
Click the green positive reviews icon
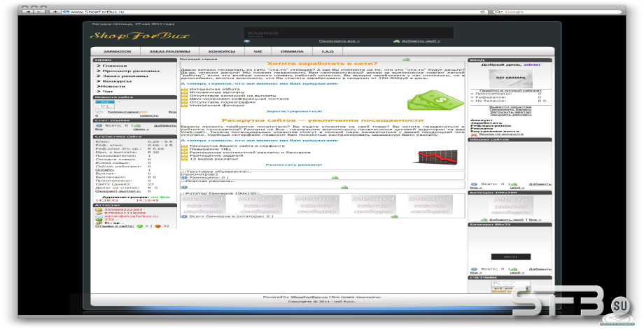pos(139,226)
